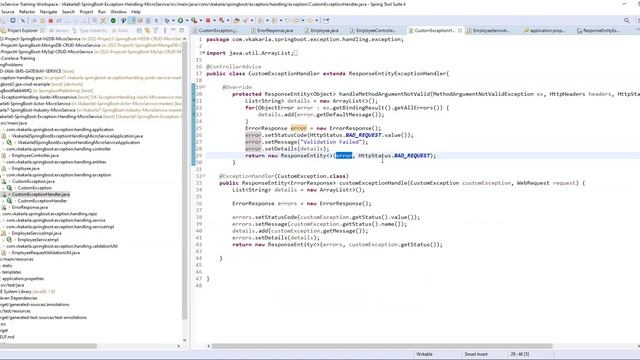
Task: Collapse the customExceptionHandle method fold on line 32
Action: pyautogui.click(x=204, y=176)
